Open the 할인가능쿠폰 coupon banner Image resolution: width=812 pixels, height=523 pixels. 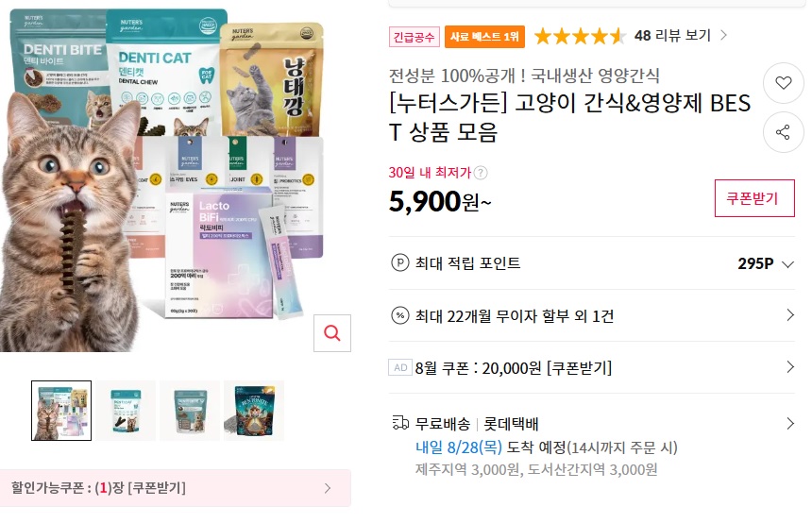point(176,488)
